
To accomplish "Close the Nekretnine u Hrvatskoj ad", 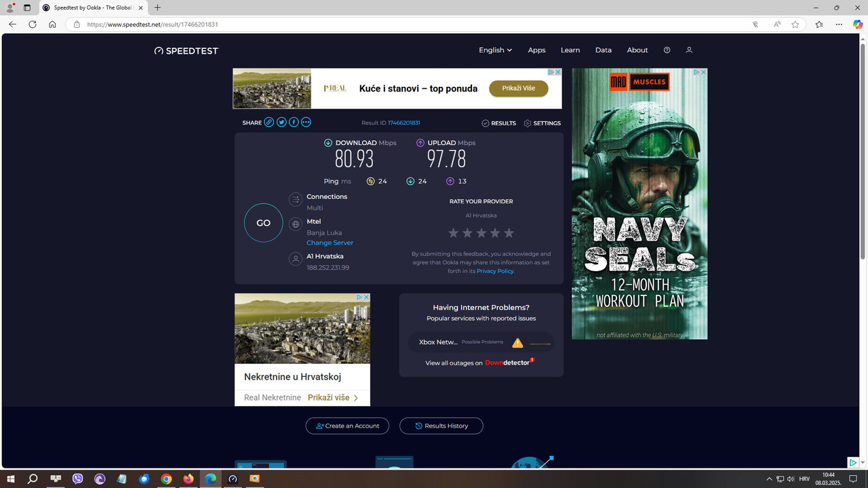I will click(x=366, y=297).
